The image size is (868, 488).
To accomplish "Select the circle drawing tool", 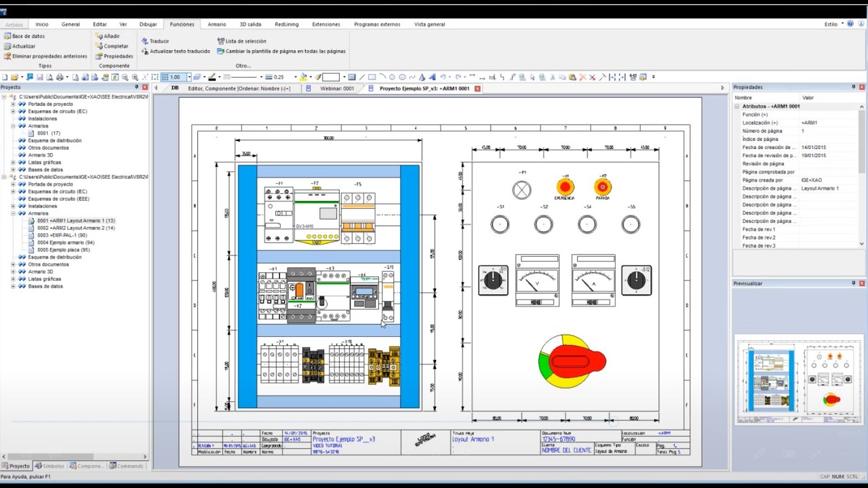I will [x=392, y=77].
